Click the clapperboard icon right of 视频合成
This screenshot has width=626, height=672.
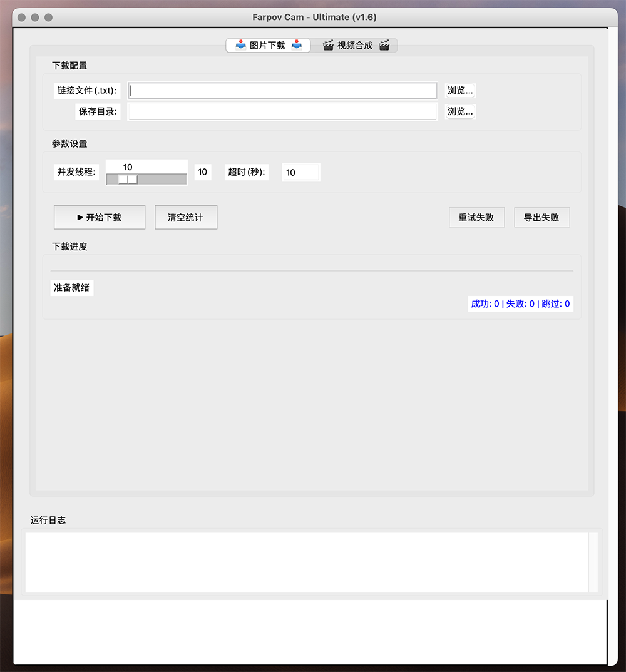(384, 45)
